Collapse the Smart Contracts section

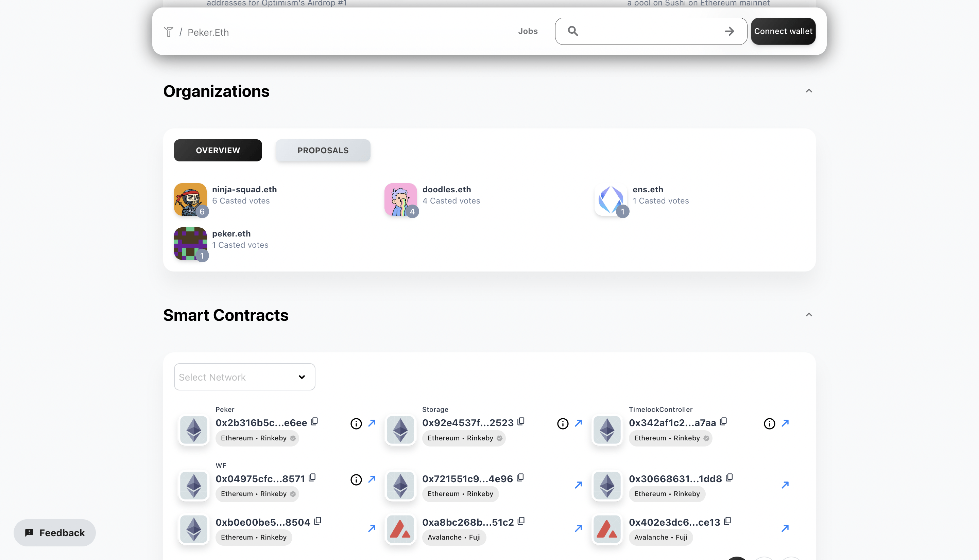click(x=809, y=315)
